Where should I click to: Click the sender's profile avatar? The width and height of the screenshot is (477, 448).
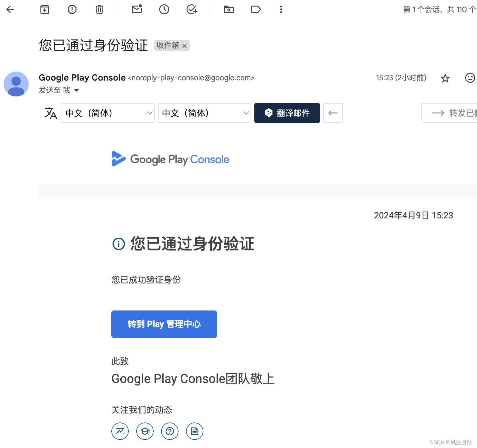click(x=16, y=84)
